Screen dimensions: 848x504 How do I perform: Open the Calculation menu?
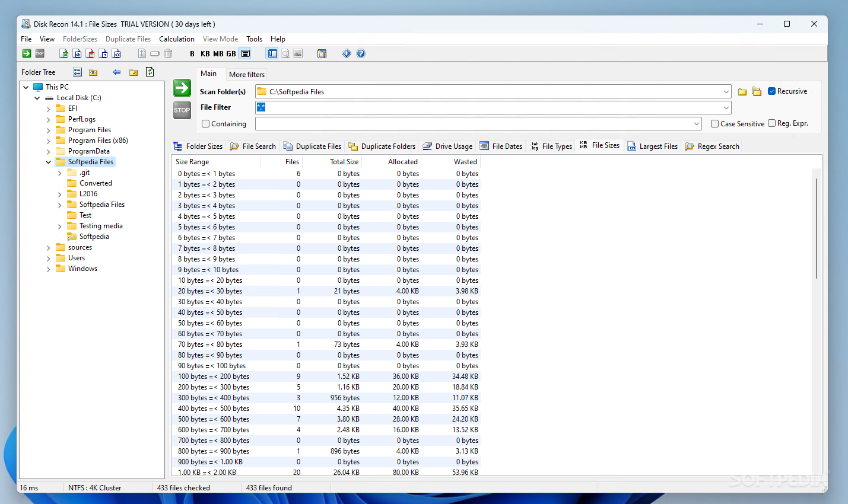click(x=177, y=39)
